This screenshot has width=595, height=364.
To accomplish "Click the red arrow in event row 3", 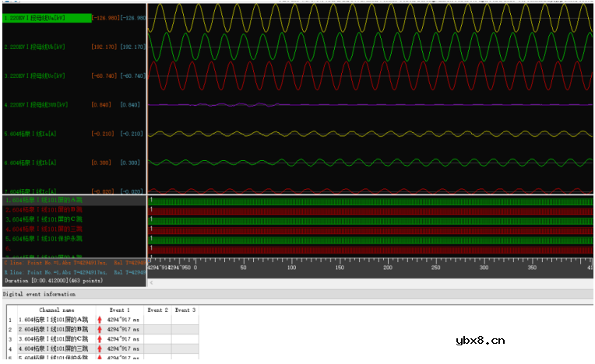I will (100, 339).
